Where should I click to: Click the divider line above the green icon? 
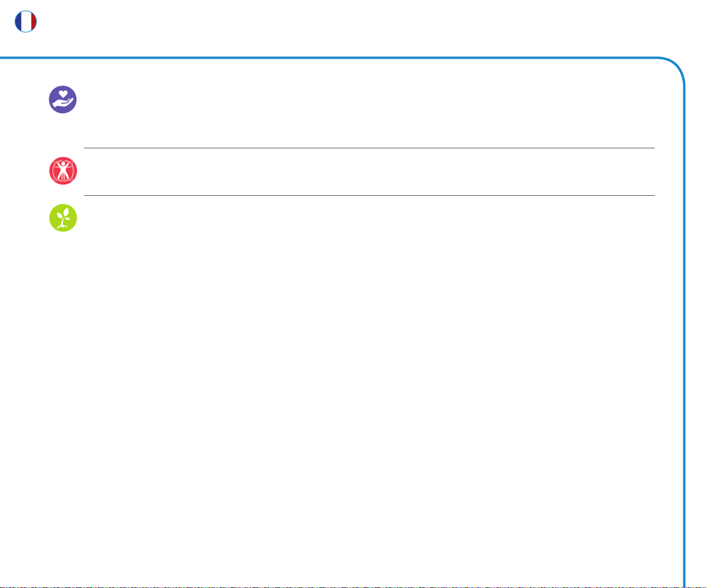click(x=370, y=195)
